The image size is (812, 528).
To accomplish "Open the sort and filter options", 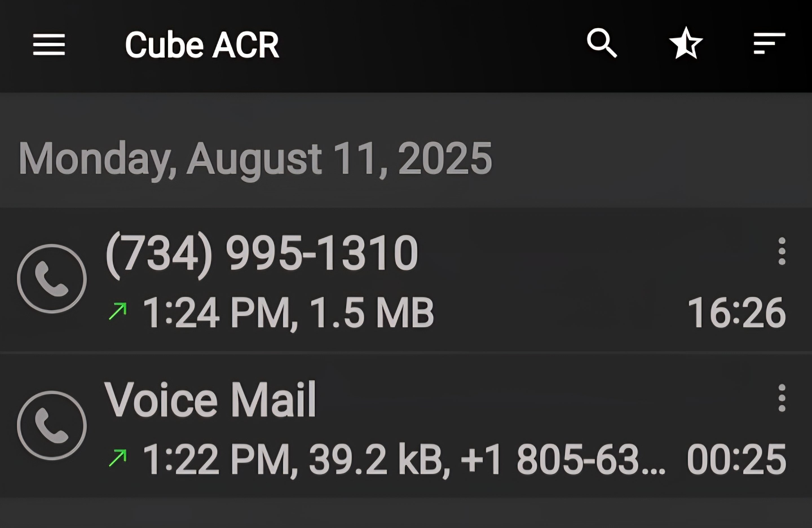I will pos(769,43).
